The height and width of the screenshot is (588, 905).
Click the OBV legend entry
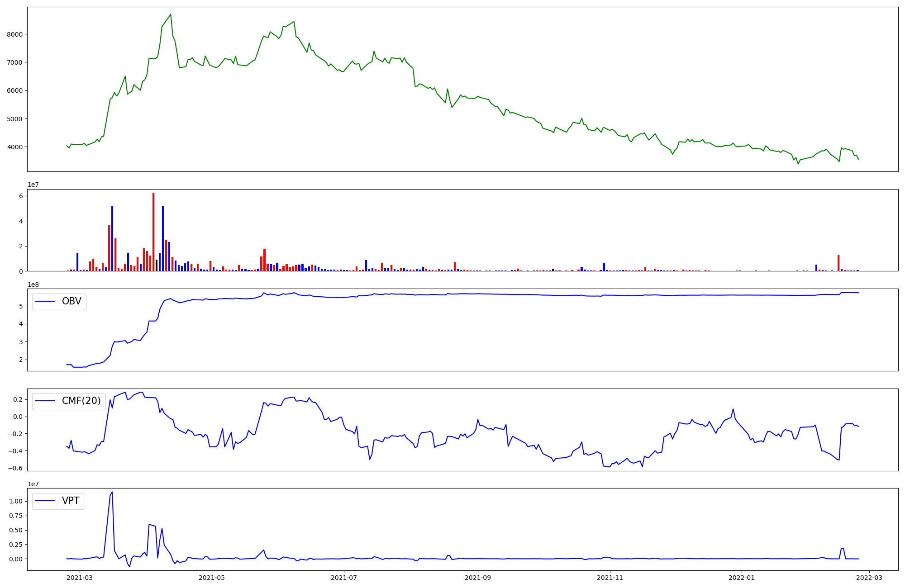[x=71, y=302]
